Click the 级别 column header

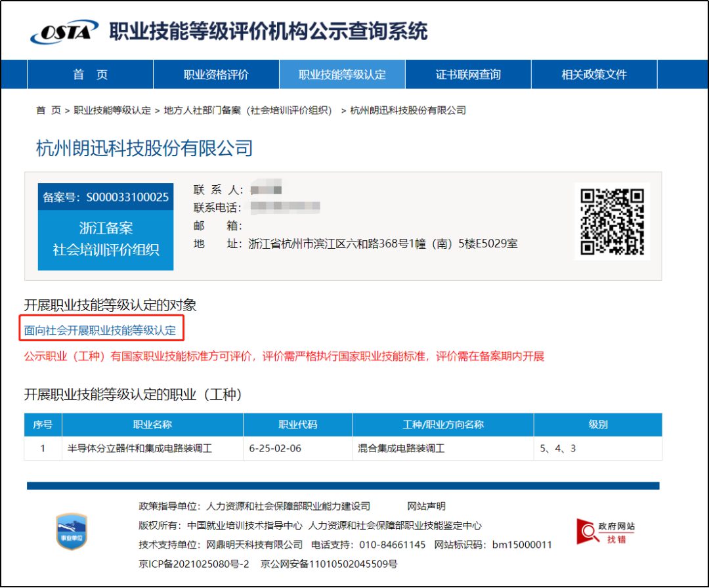[x=598, y=425]
